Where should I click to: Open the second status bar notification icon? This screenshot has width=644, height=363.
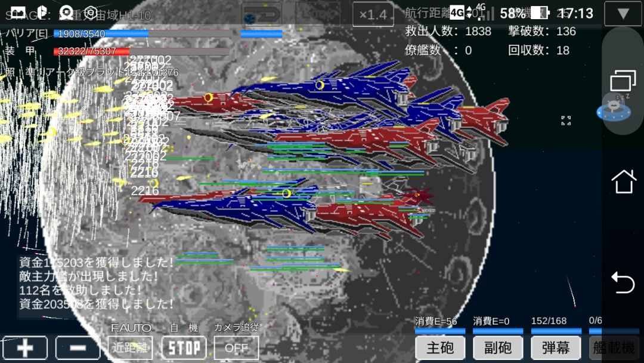click(42, 13)
